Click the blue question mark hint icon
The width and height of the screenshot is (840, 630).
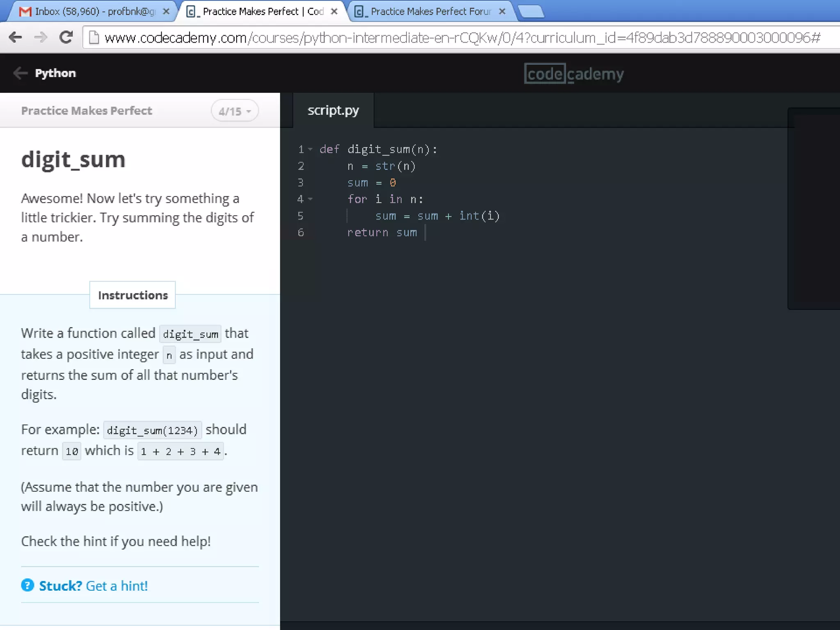27,585
